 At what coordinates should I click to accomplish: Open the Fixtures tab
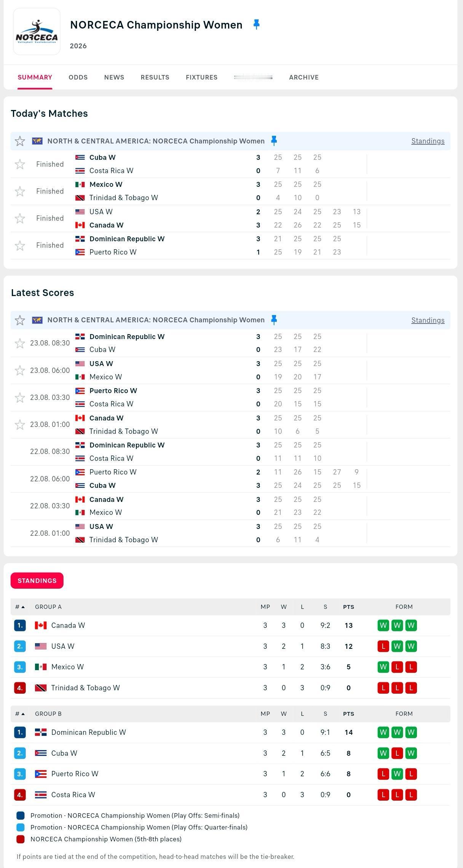(x=201, y=77)
